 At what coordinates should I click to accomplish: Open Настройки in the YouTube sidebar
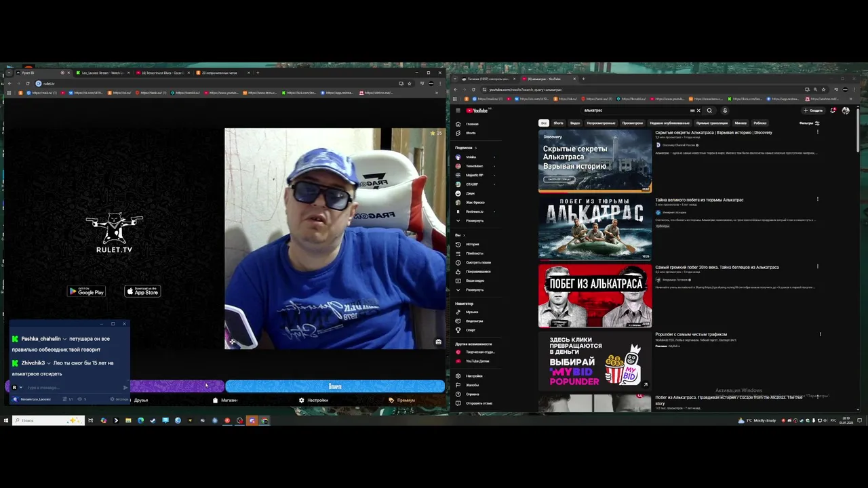475,376
